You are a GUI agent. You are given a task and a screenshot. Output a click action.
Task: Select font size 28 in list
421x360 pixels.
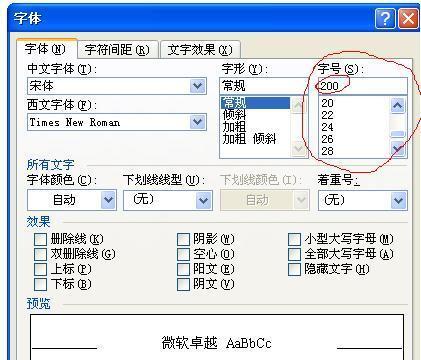tap(327, 151)
